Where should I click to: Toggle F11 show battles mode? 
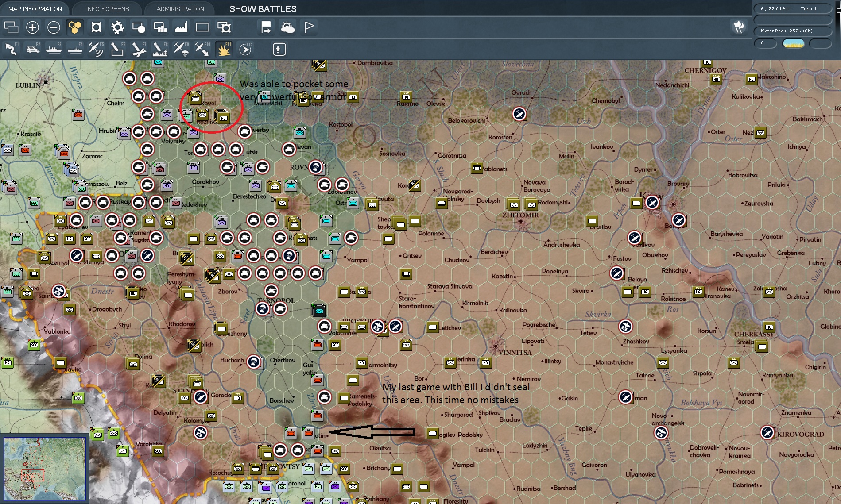(224, 49)
